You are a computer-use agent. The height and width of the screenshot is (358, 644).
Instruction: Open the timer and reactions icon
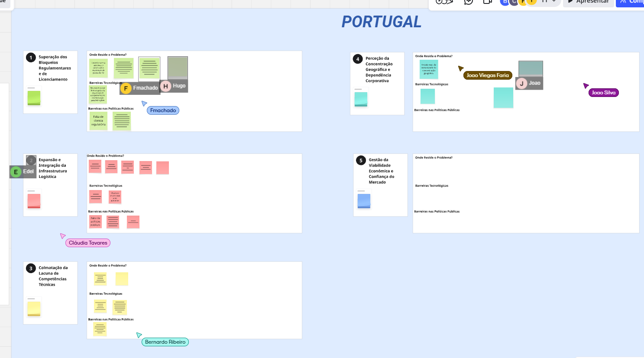click(444, 2)
